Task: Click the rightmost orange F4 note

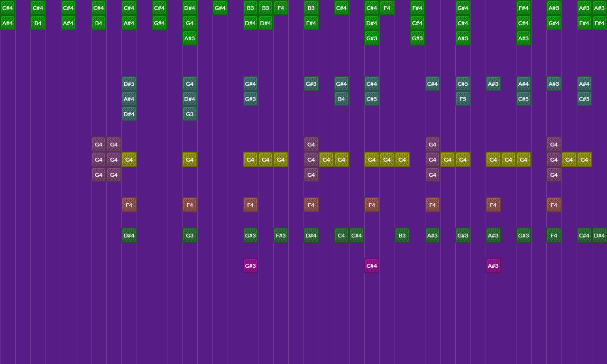Action: point(554,205)
